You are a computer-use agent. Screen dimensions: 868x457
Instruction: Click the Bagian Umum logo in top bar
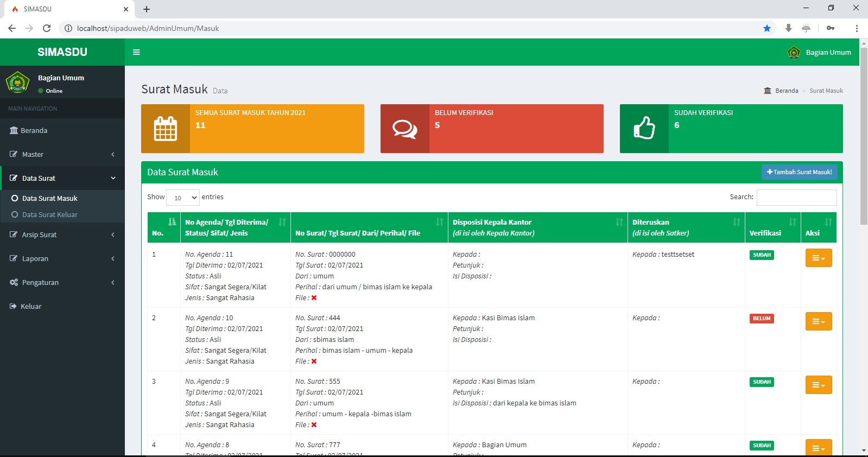pos(794,53)
